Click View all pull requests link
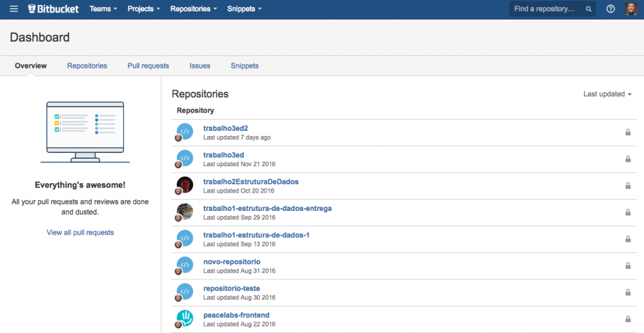Screen dimensions: 644x333 (x=80, y=232)
